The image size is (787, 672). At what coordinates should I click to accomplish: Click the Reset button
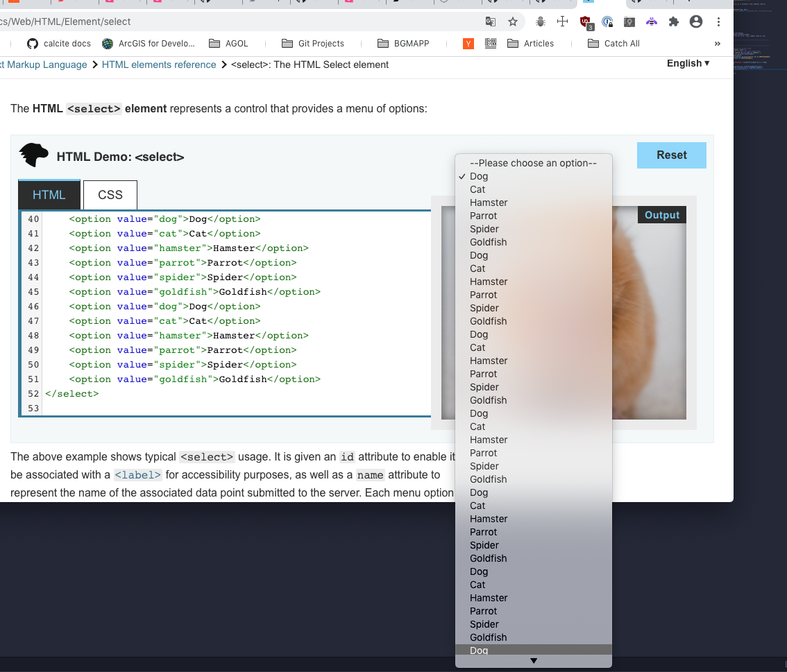(x=672, y=155)
